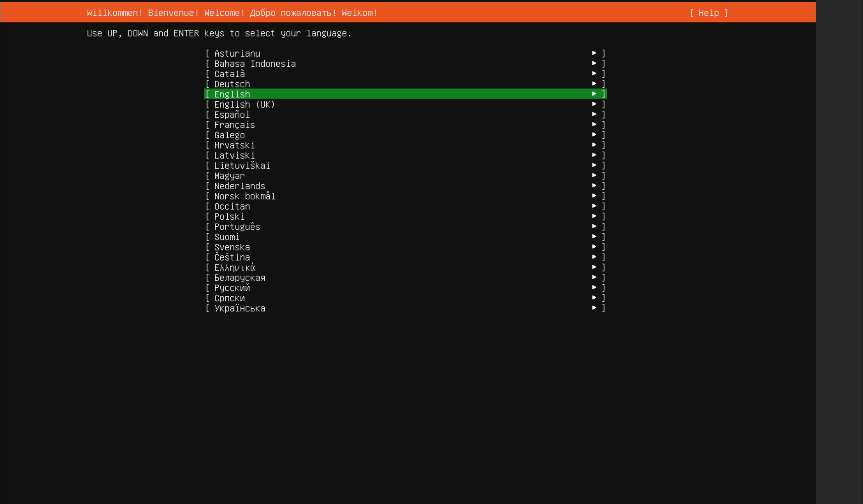The image size is (863, 504).
Task: Click the arrow icon next to Svenska
Action: (594, 247)
